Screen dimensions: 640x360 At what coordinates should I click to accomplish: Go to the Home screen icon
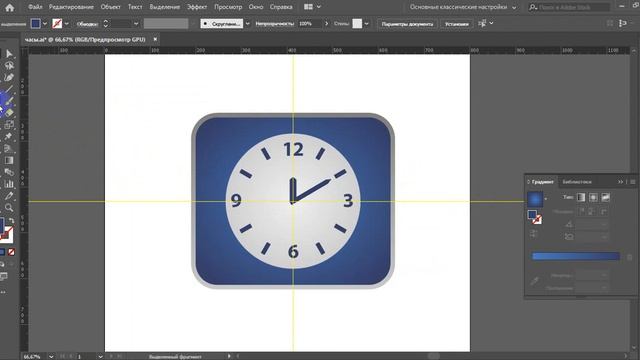click(9, 7)
